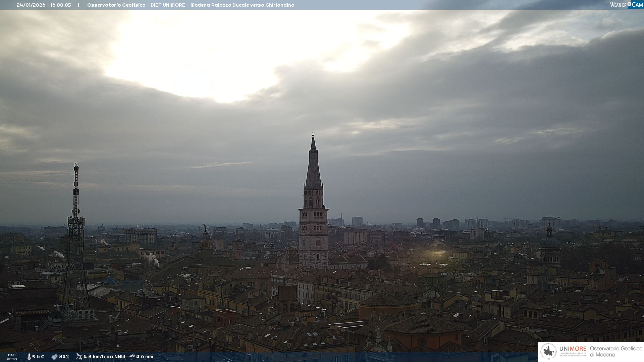Click the lattice radio antenna tower

click(x=76, y=241)
